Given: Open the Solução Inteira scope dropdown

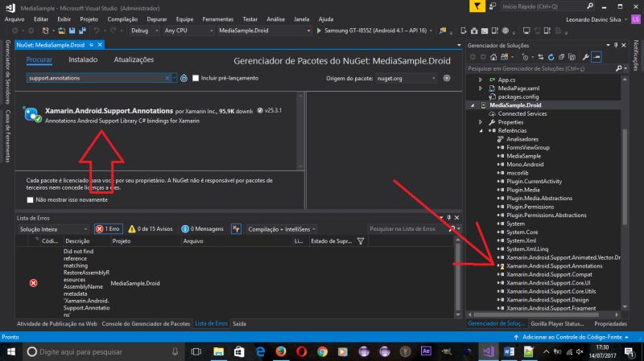Looking at the screenshot, I should pyautogui.click(x=53, y=229).
